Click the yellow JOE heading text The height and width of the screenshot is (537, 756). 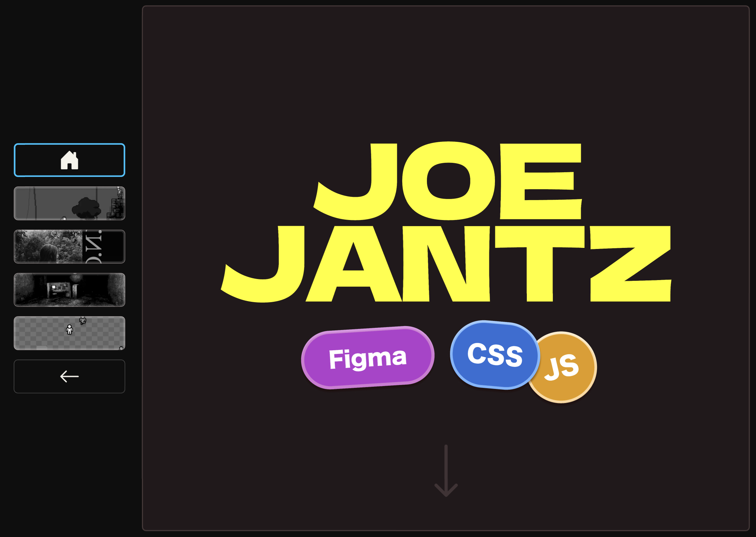pyautogui.click(x=447, y=181)
